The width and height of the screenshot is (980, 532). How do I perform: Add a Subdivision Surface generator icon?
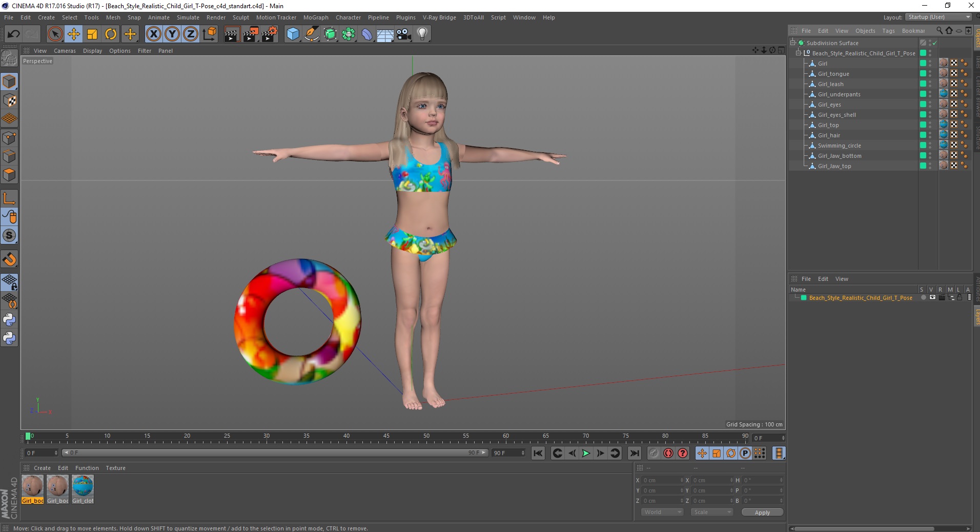coord(331,34)
